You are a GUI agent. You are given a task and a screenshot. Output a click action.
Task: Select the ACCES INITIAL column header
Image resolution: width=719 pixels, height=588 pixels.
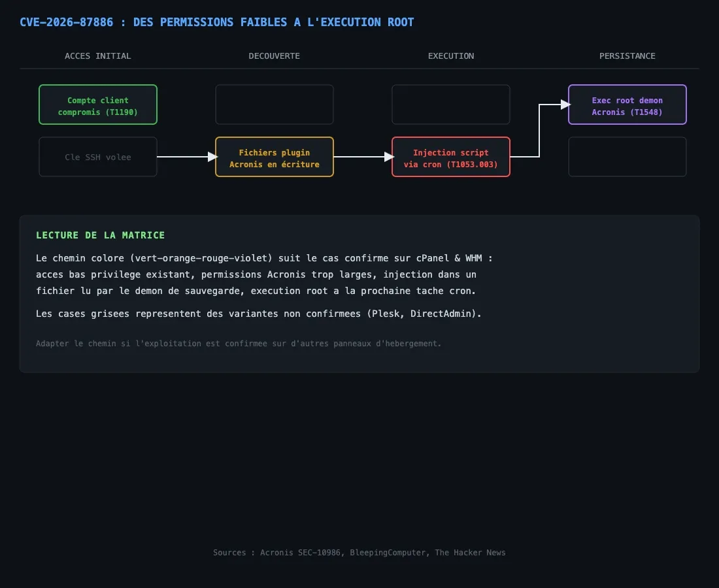click(97, 56)
